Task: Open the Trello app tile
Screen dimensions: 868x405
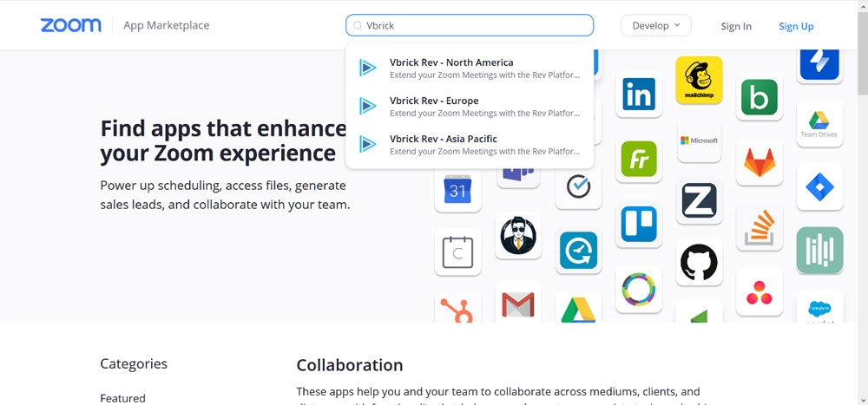Action: [x=639, y=224]
